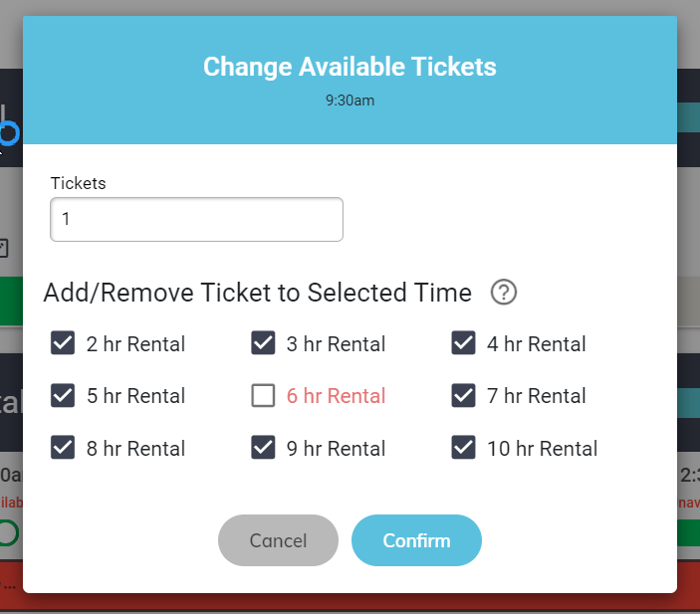This screenshot has height=614, width=700.
Task: Click the green circle toggle at bottom left
Action: coord(8,532)
